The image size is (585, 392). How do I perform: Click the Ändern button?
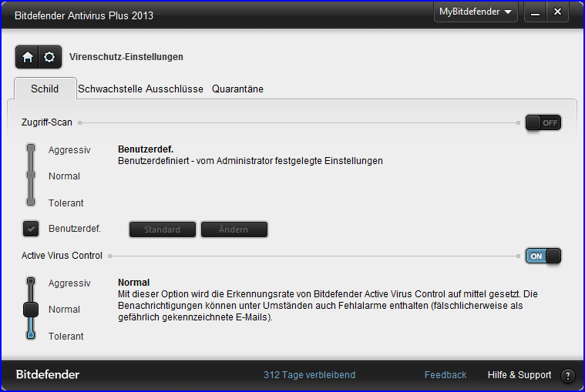pyautogui.click(x=234, y=230)
